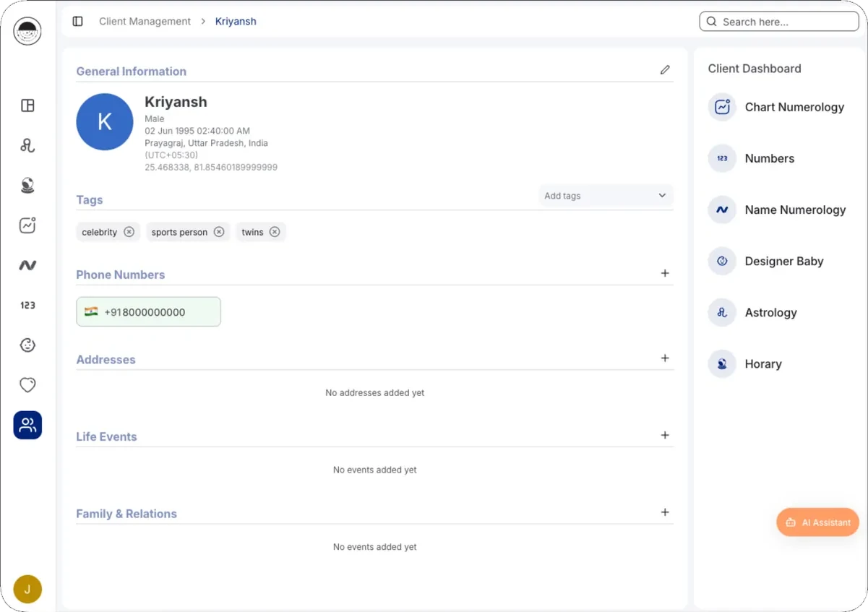
Task: Open Designer Baby face icon in left sidebar
Action: [x=27, y=345]
